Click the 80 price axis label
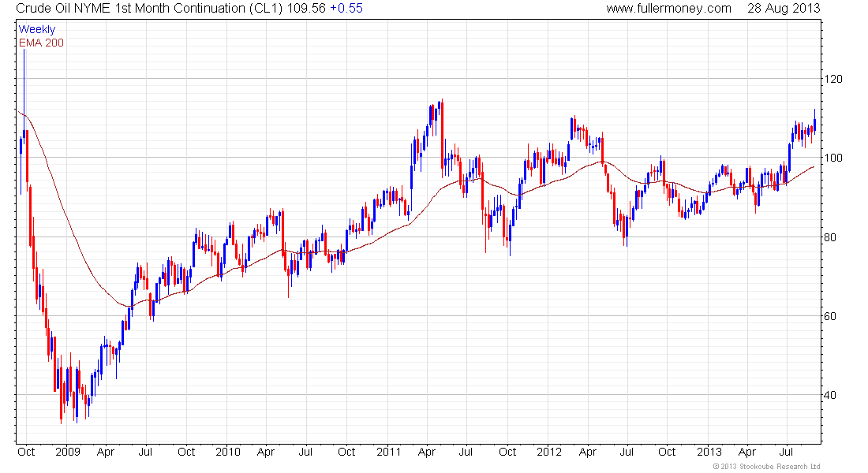The width and height of the screenshot is (868, 473). 830,237
